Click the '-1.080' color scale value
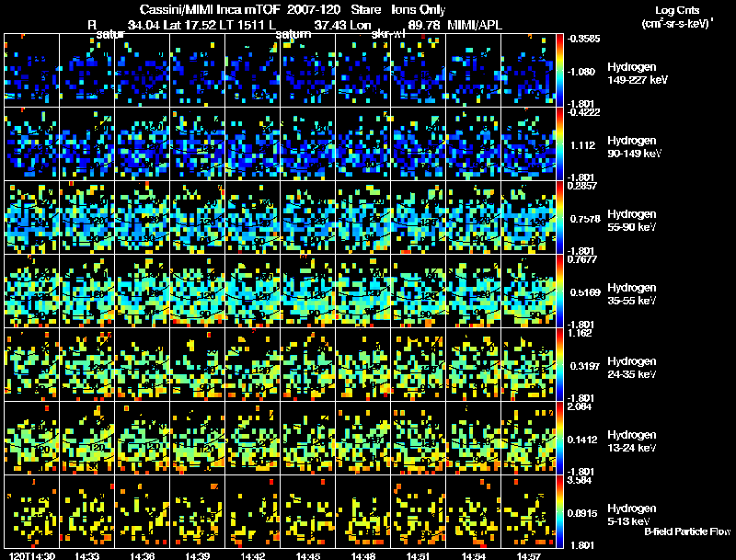Viewport: 736px width, 560px height. pos(581,72)
